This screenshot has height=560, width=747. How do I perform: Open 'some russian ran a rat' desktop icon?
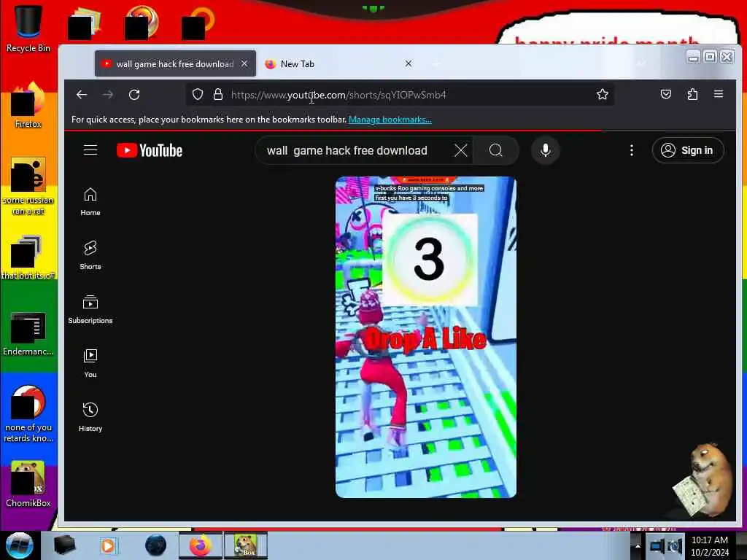[28, 186]
